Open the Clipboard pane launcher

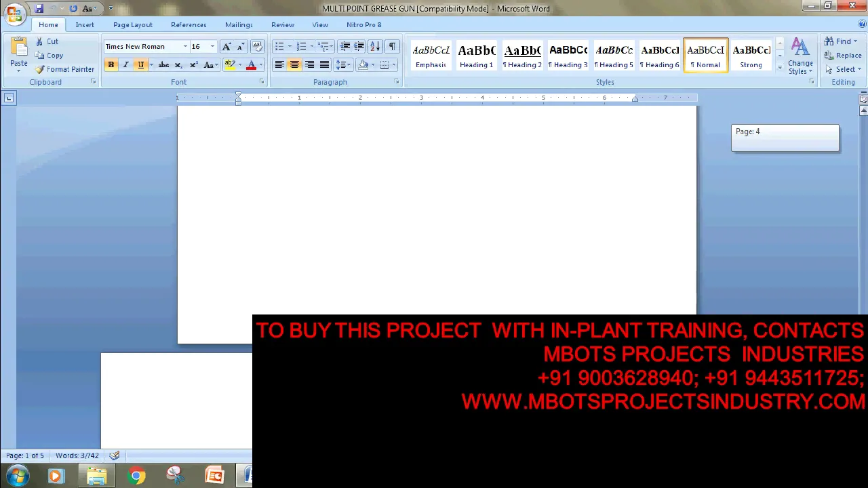pos(93,82)
